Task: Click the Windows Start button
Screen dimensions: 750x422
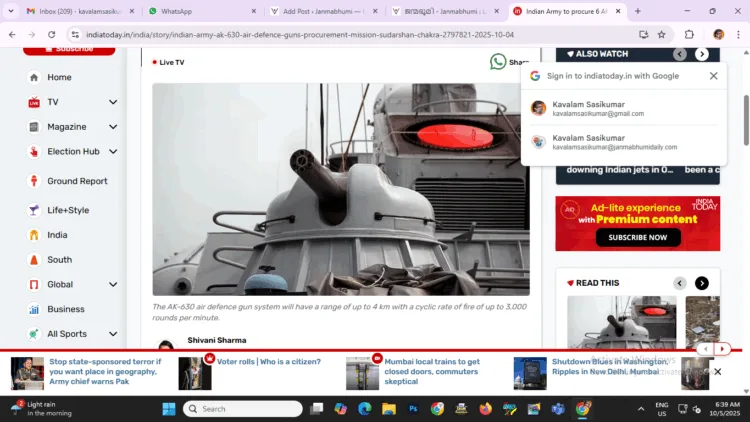Action: point(168,408)
